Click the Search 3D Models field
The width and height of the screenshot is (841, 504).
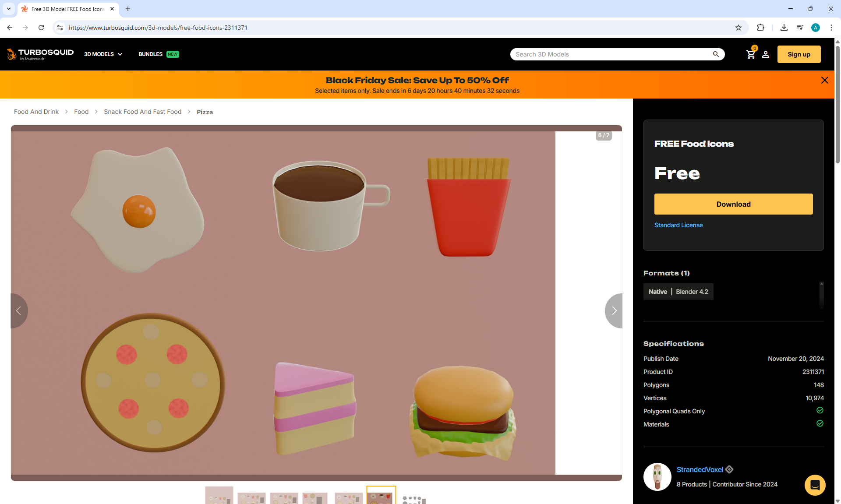tap(611, 54)
